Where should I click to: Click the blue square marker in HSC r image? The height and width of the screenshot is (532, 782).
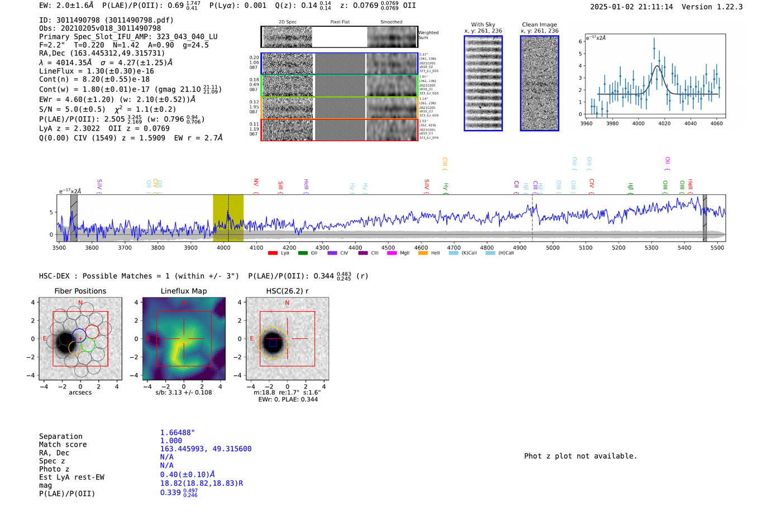coord(273,343)
